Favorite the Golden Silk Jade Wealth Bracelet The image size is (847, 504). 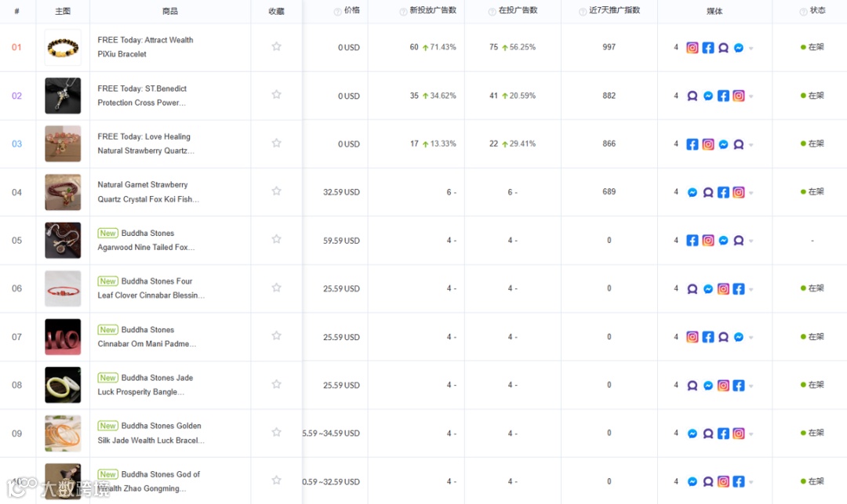coord(276,432)
